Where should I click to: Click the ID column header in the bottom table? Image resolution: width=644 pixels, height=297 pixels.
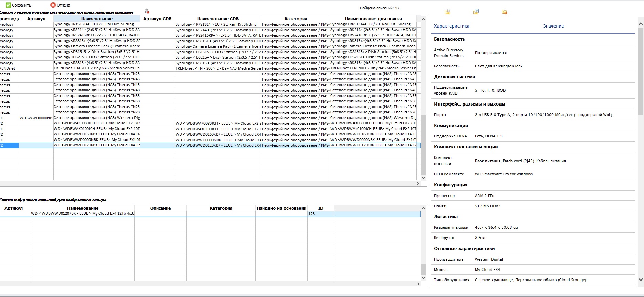(x=320, y=208)
